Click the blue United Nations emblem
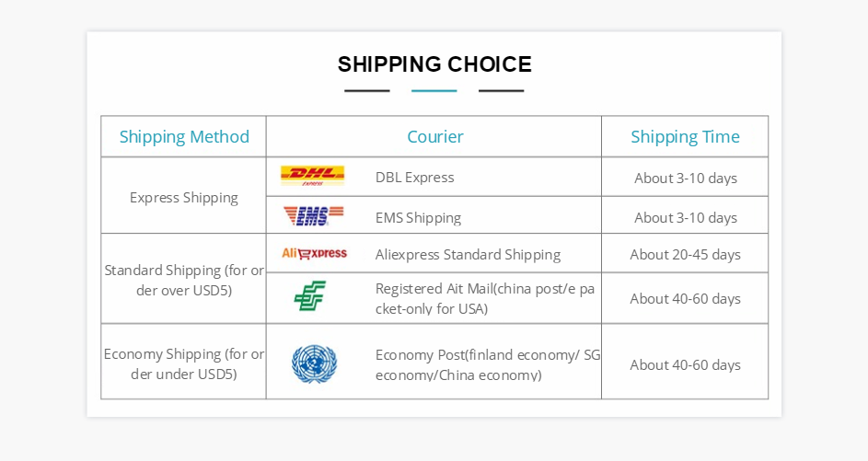The image size is (868, 461). pos(314,363)
